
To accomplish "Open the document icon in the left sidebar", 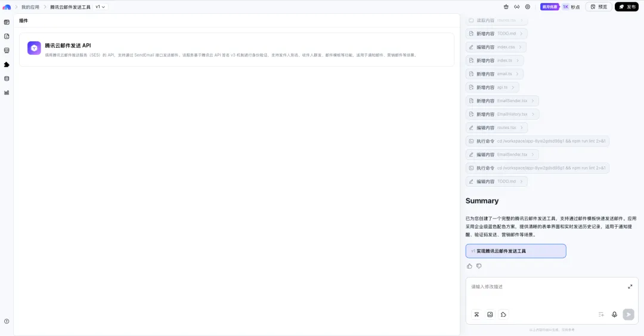I will tap(7, 36).
